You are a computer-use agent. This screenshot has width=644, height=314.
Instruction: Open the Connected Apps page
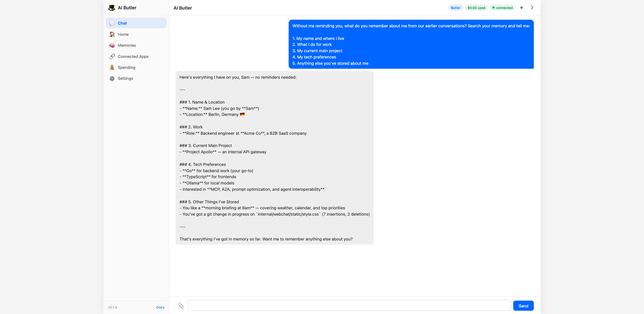[x=133, y=56]
